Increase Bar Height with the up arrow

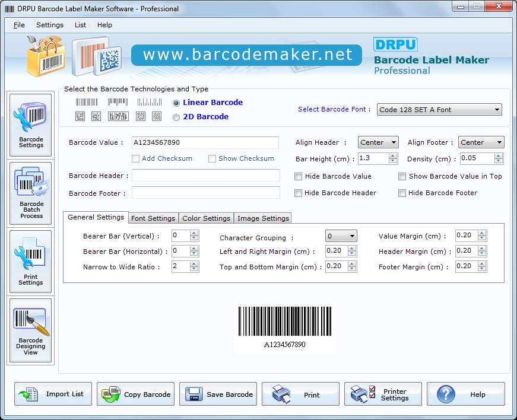pyautogui.click(x=392, y=156)
